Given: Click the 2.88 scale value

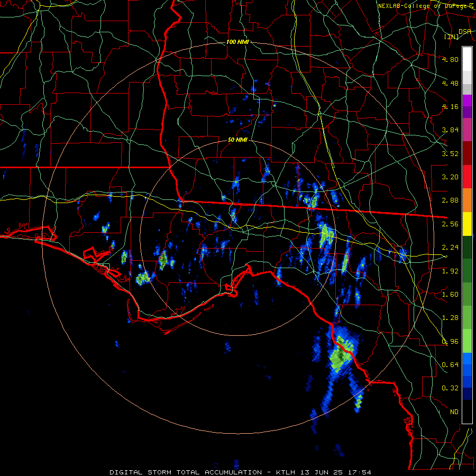Looking at the screenshot, I should coord(450,200).
